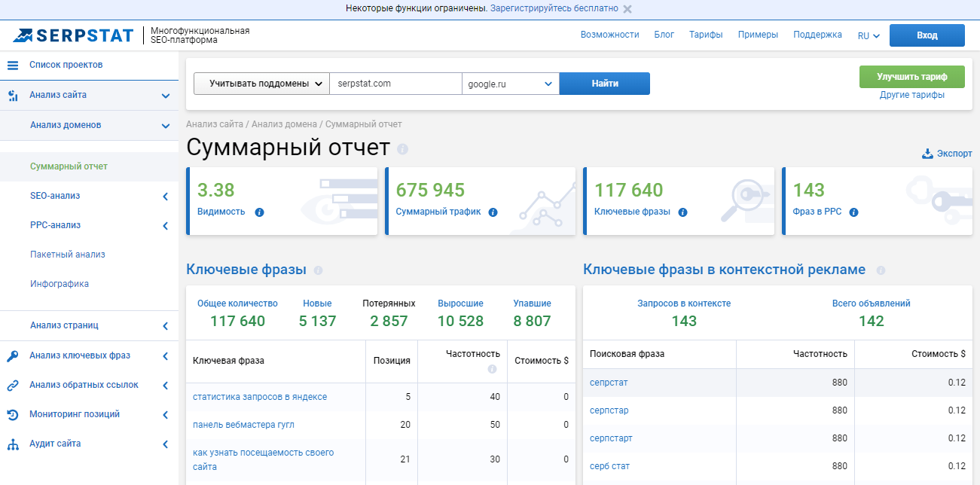Click info icon beside контекстной рекламе heading
The height and width of the screenshot is (485, 980).
coord(881,270)
